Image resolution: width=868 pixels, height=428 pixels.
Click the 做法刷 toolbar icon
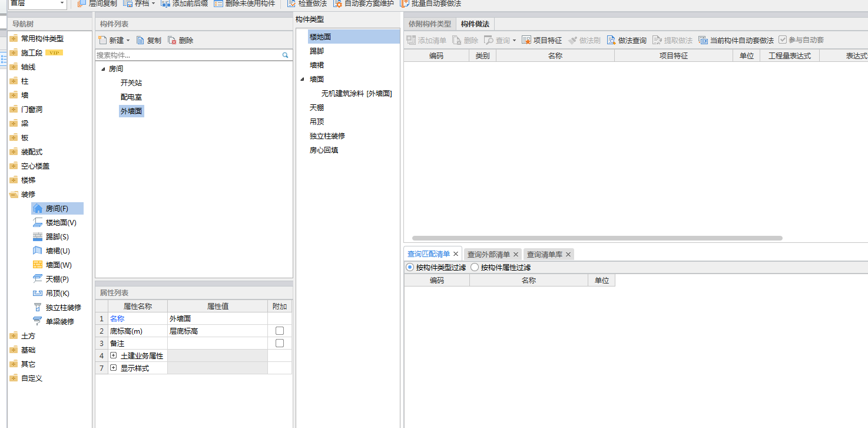(572, 40)
